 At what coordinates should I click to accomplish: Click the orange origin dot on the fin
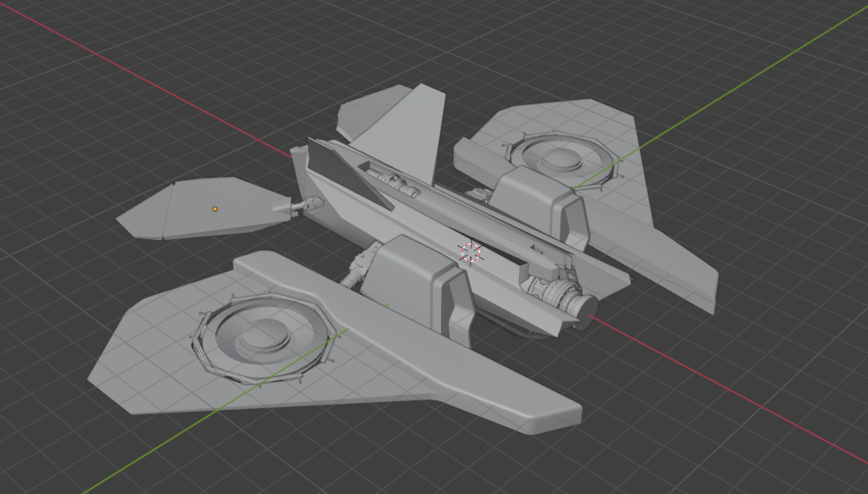215,209
